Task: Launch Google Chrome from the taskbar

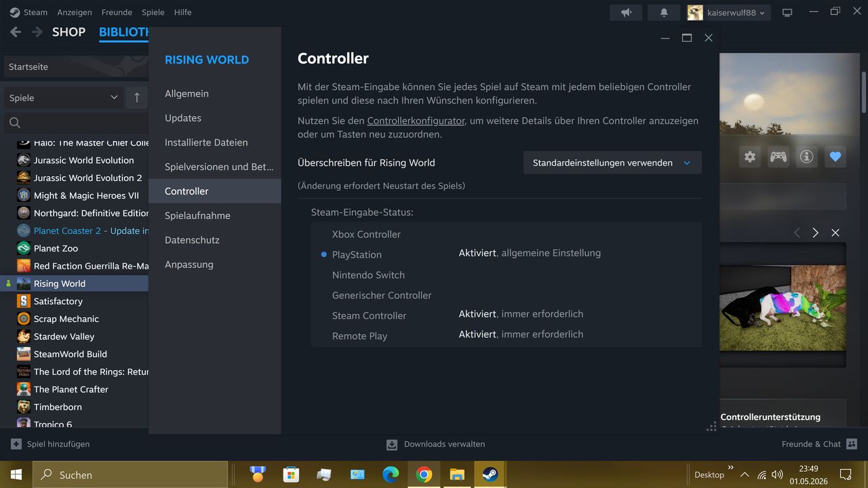Action: 424,474
